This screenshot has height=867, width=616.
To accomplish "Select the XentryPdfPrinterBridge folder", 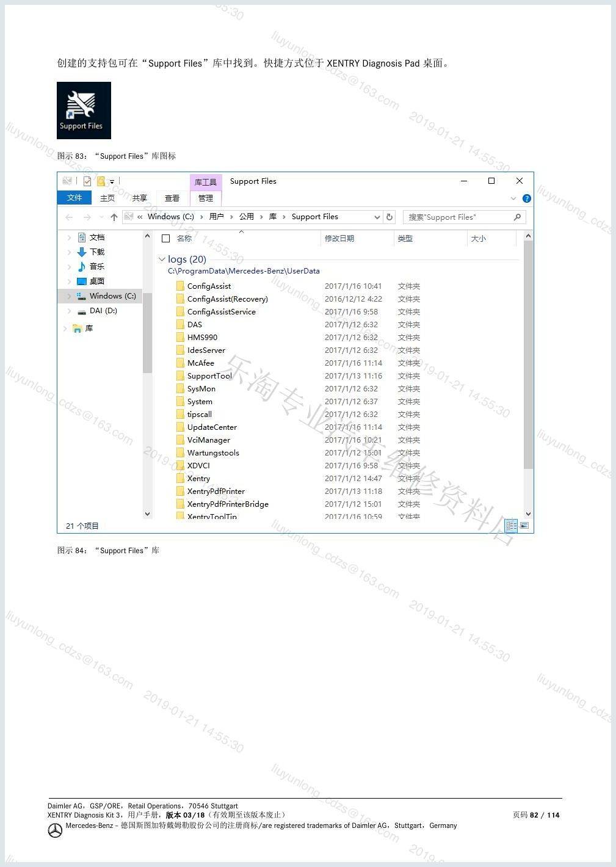I will (x=228, y=504).
